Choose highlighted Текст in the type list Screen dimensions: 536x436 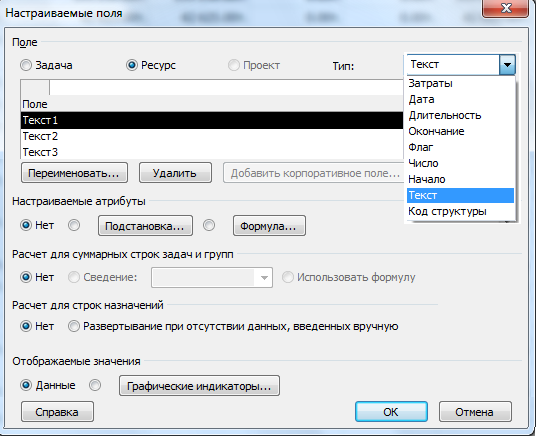pyautogui.click(x=460, y=195)
